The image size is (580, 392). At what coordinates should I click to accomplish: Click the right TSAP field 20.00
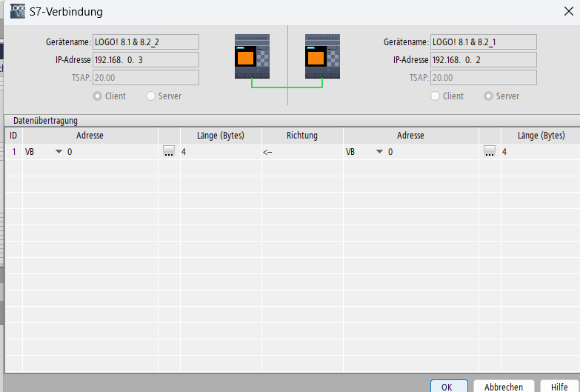484,77
